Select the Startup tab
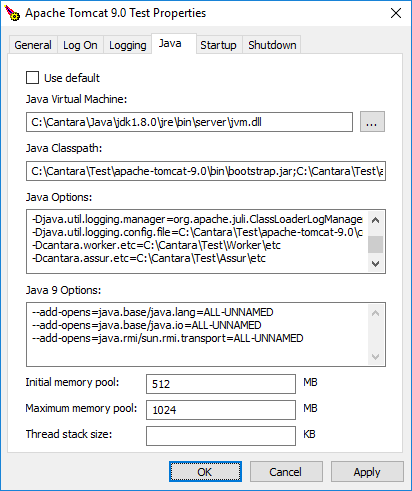This screenshot has height=491, width=412. (x=218, y=45)
